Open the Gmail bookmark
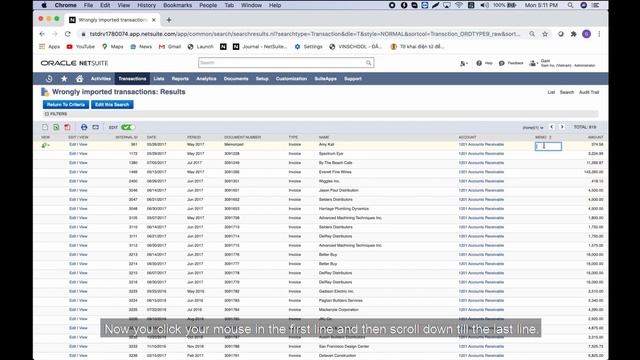Viewport: 640px width, 360px height. click(170, 47)
